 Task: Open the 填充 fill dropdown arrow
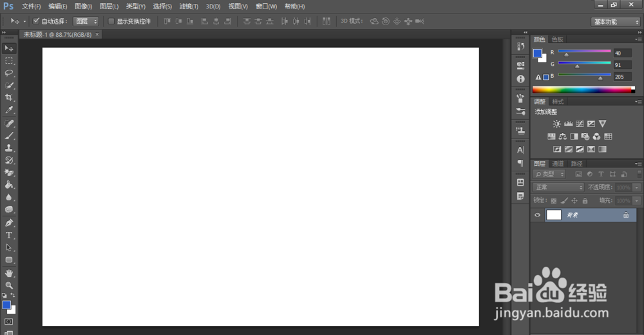[x=637, y=200]
